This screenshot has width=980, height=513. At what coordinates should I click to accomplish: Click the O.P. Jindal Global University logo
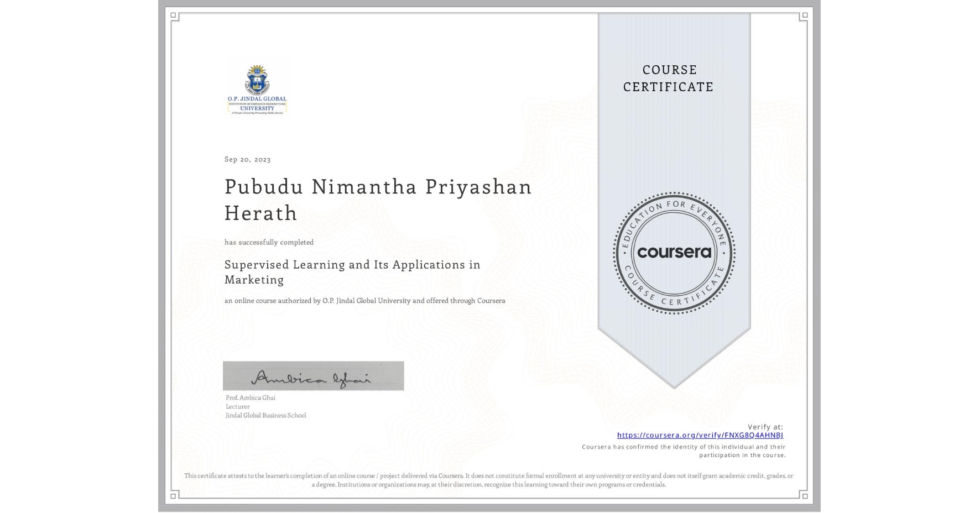pyautogui.click(x=257, y=88)
